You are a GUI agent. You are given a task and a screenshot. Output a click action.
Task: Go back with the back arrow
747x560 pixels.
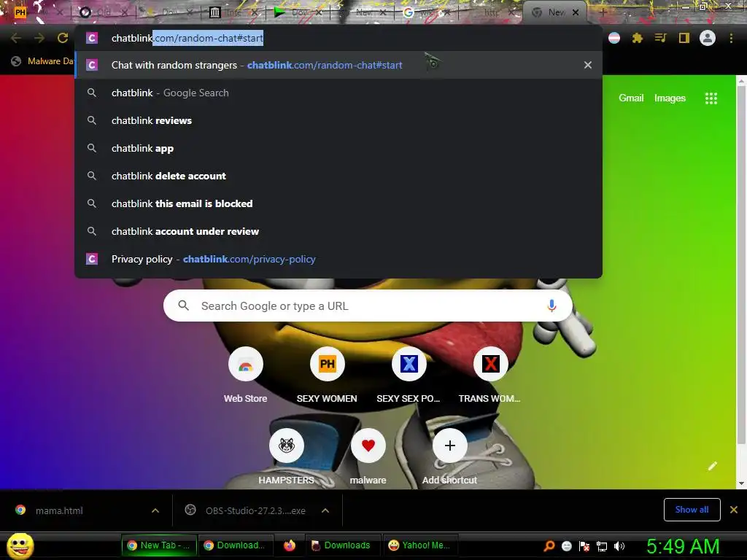click(x=16, y=38)
